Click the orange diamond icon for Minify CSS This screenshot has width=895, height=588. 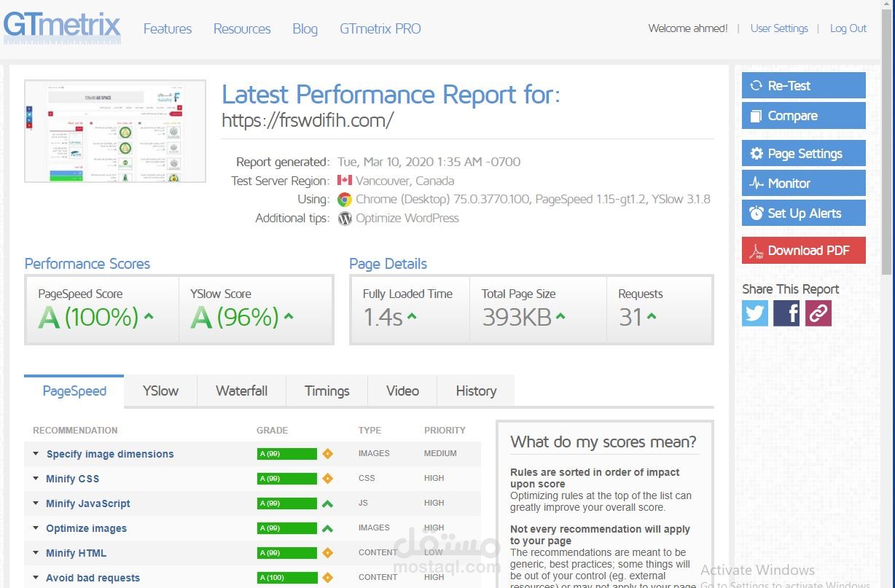click(x=327, y=479)
